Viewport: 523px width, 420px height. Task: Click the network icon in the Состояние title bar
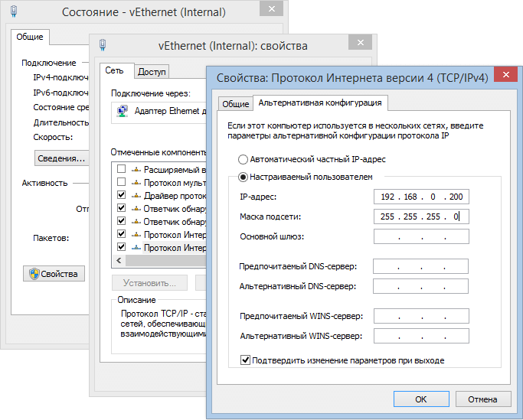(14, 11)
